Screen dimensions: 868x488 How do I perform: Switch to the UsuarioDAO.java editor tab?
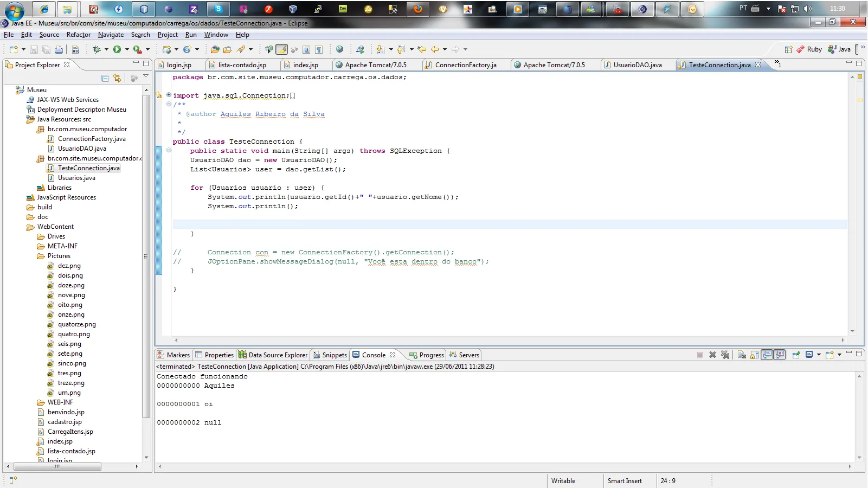(637, 65)
